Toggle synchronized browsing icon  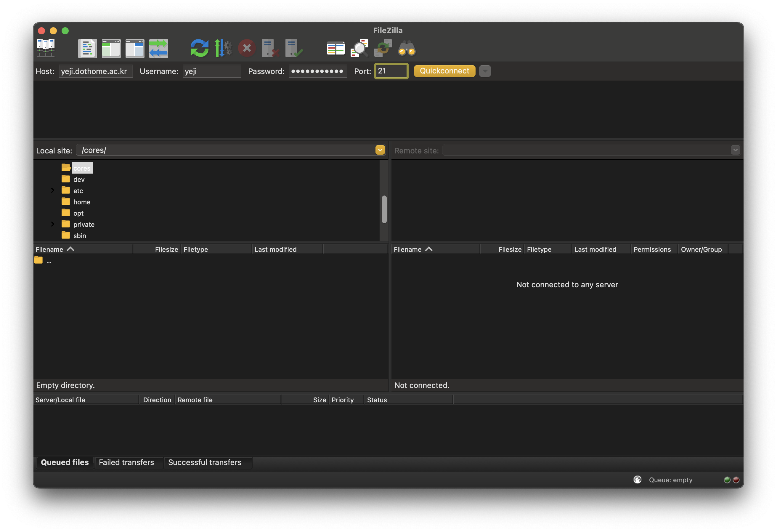tap(383, 48)
